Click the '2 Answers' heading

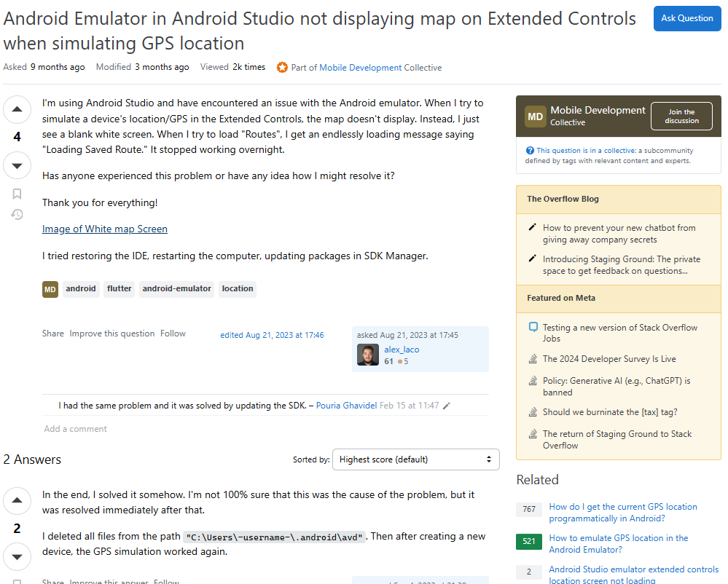(x=32, y=459)
